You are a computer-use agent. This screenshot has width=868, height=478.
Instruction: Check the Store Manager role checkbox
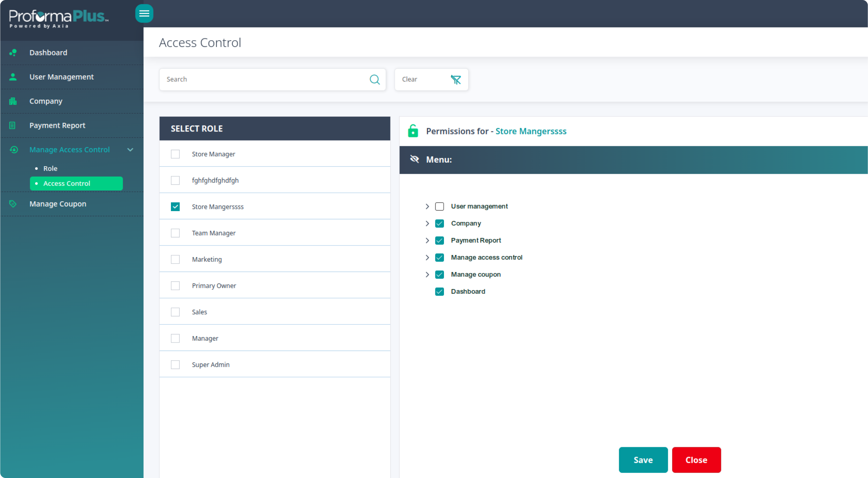pyautogui.click(x=175, y=154)
